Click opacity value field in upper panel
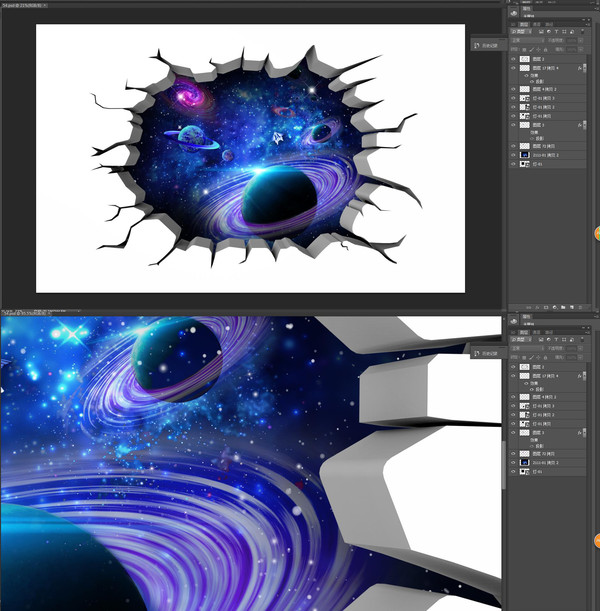Viewport: 600px width, 611px height. (572, 41)
